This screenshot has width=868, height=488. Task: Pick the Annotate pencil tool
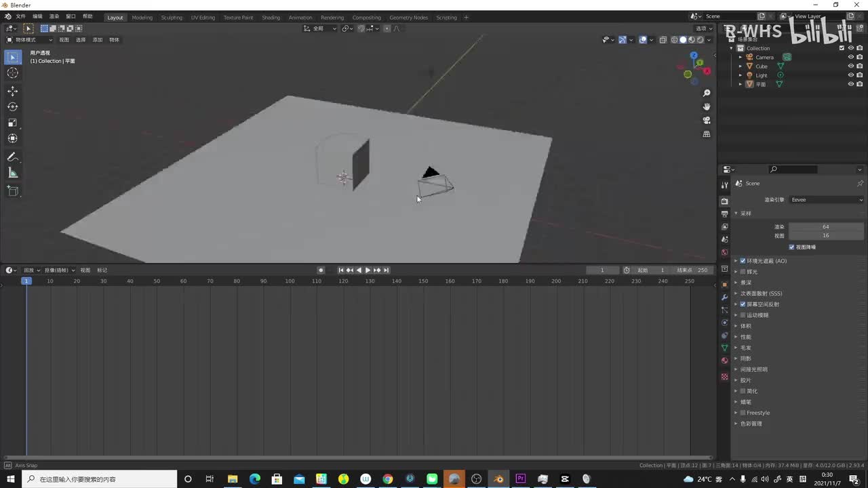coord(13,157)
